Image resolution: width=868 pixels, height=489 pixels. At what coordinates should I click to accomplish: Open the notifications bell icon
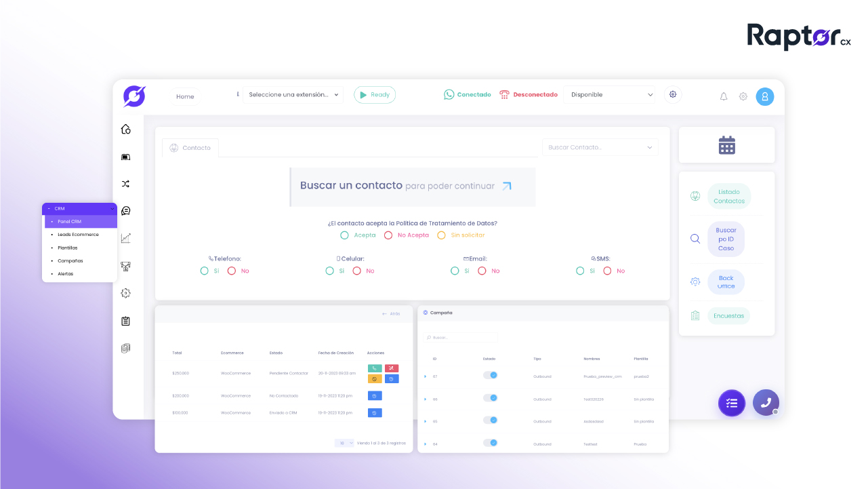tap(724, 96)
